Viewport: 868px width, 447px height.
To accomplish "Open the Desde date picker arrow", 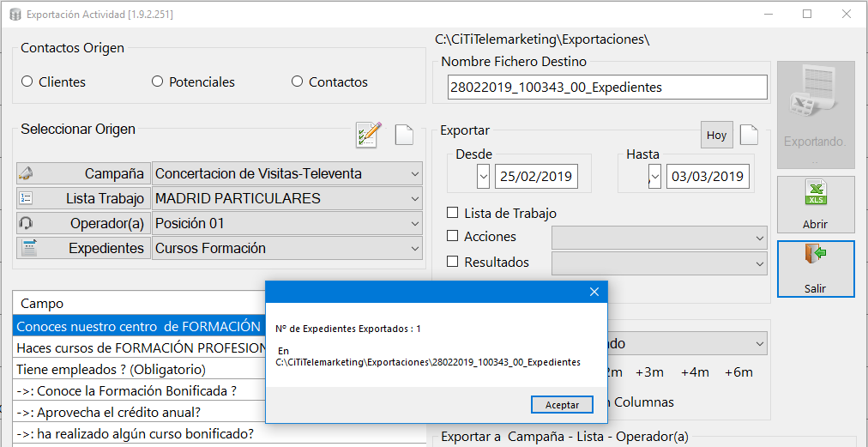I will click(x=483, y=177).
